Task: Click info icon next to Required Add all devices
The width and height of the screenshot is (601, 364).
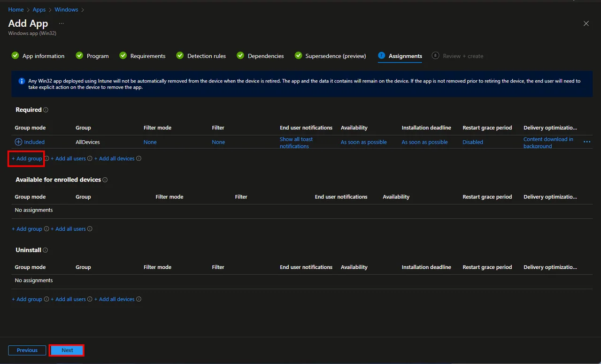Action: point(139,159)
